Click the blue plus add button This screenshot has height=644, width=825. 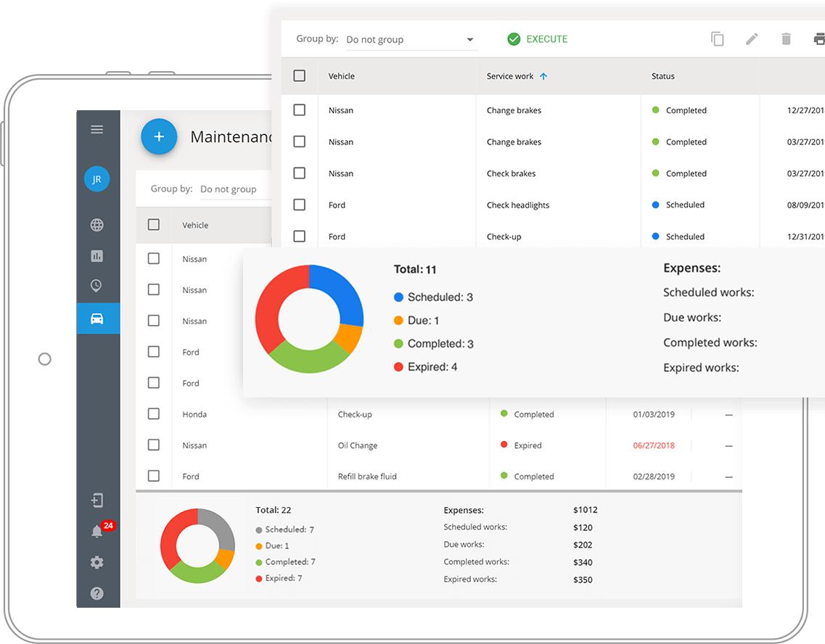tap(159, 136)
